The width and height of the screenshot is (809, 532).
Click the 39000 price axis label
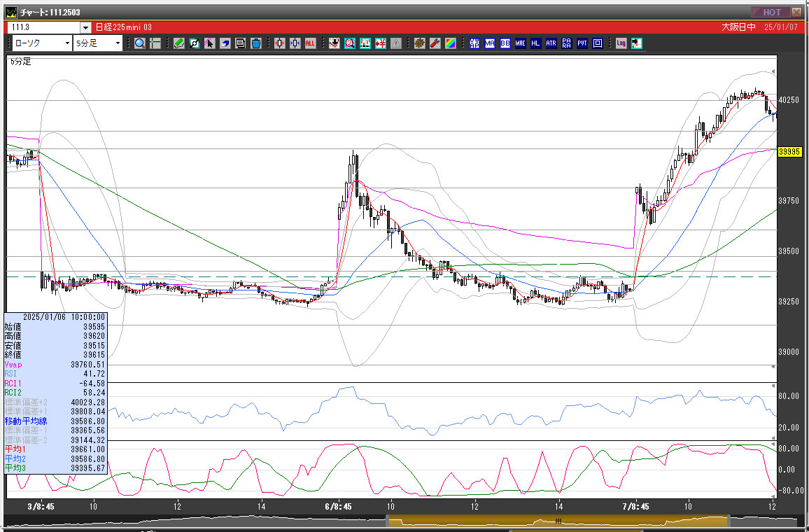pyautogui.click(x=789, y=352)
